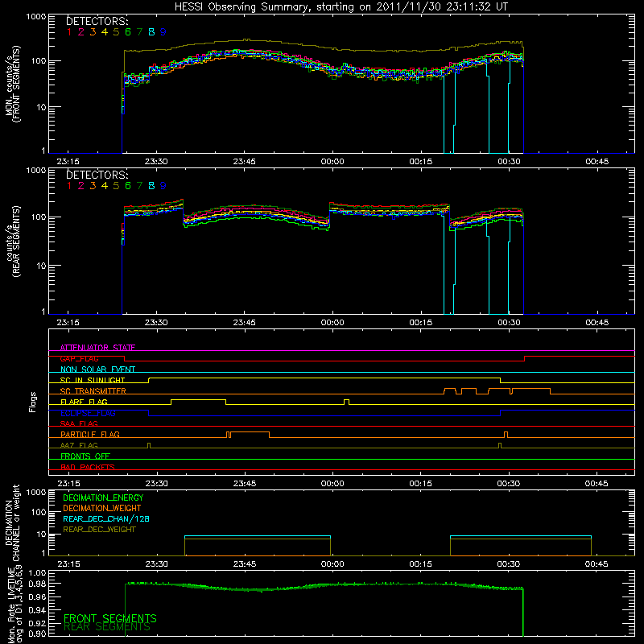Select green detector 6 in front segments legend
Screen dimensions: 644x644
coord(128,32)
